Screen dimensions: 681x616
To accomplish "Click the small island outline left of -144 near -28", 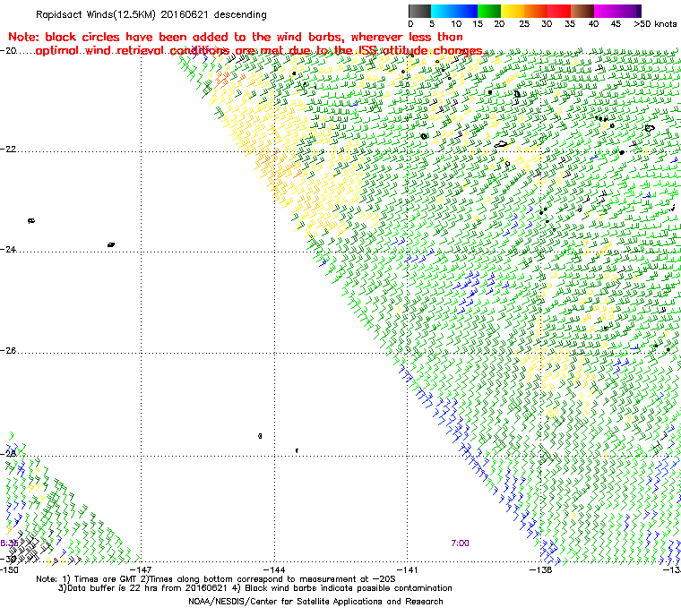I will [x=260, y=436].
